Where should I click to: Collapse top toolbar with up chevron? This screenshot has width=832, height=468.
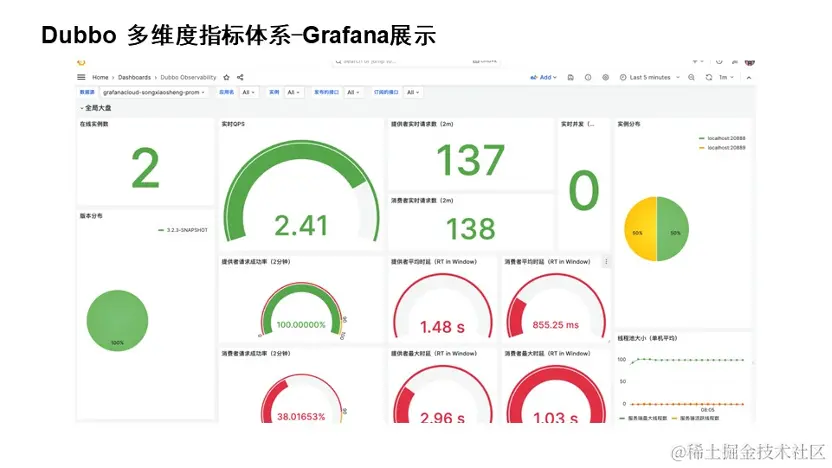pyautogui.click(x=749, y=77)
